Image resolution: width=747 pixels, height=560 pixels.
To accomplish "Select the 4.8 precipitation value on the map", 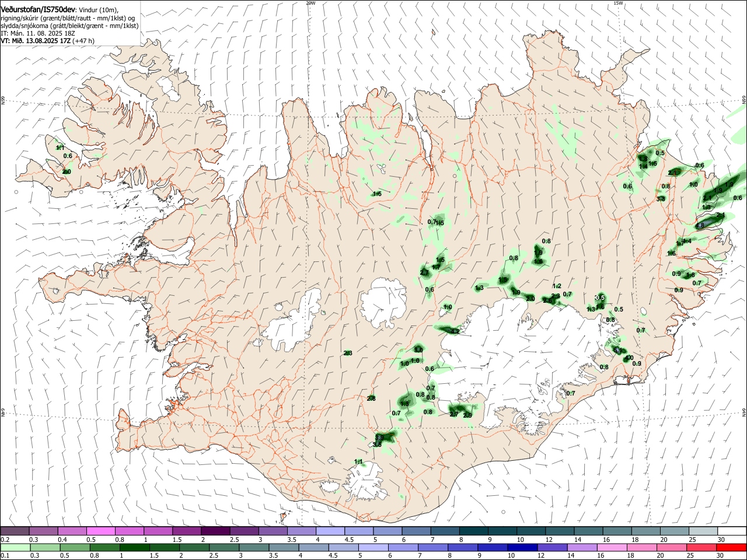I will point(701,225).
